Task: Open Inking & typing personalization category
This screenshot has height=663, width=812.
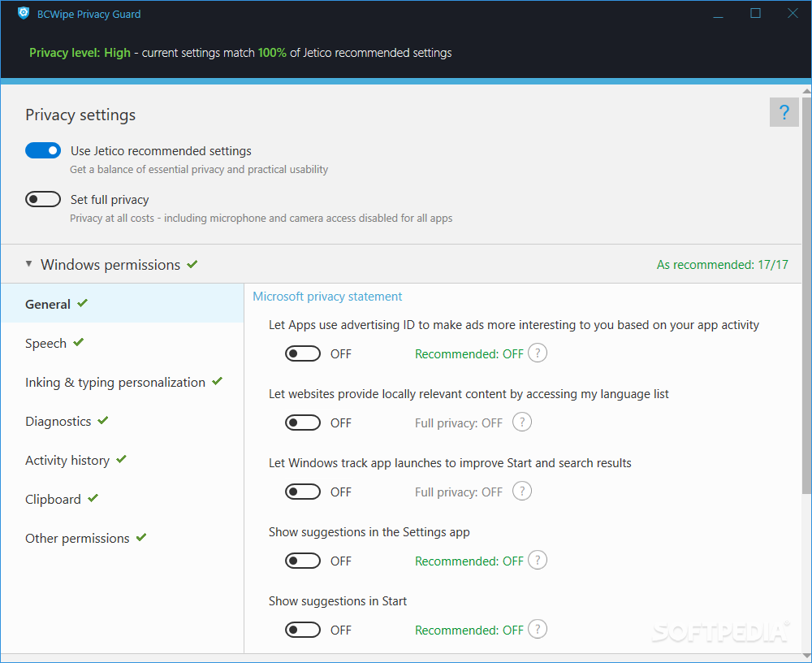Action: 123,382
